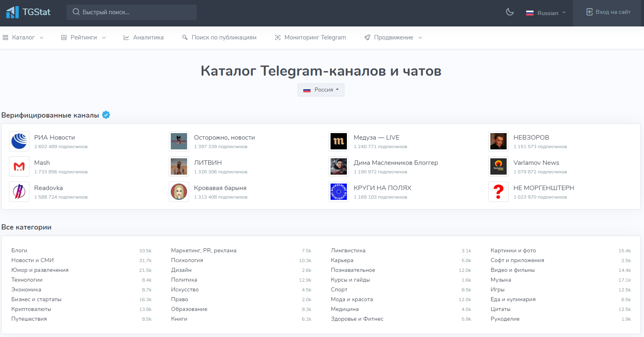Viewport: 644px width, 337px height.
Task: Expand the Продвижение menu
Action: 393,37
